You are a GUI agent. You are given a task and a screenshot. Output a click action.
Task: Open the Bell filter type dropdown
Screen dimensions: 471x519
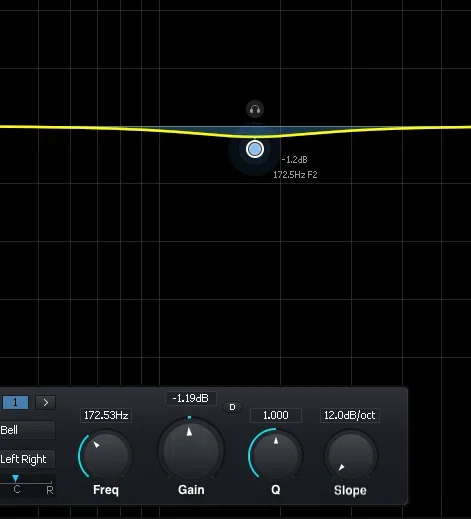coord(27,430)
